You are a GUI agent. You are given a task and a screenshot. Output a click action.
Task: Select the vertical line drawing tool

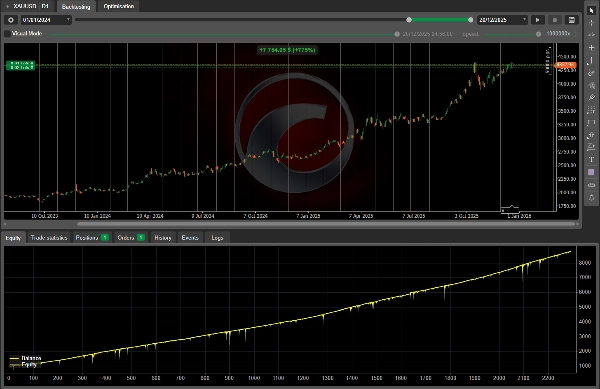point(591,60)
